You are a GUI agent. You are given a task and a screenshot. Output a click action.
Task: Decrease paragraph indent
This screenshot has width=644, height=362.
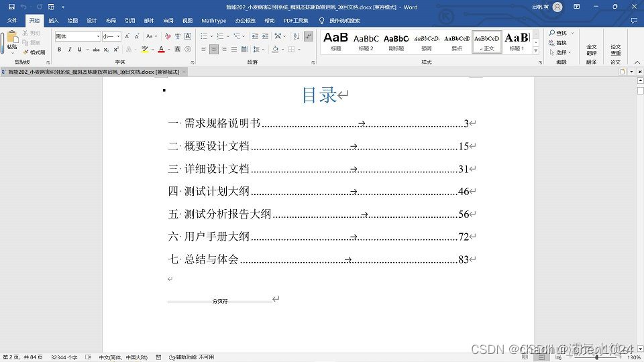click(255, 36)
